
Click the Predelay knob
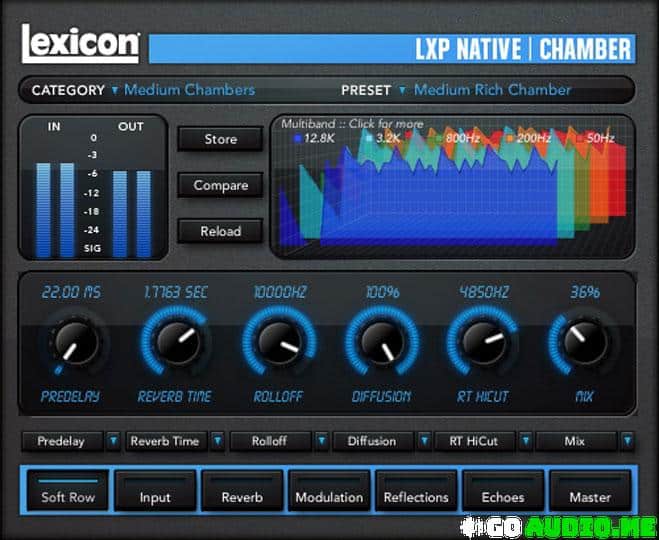76,341
